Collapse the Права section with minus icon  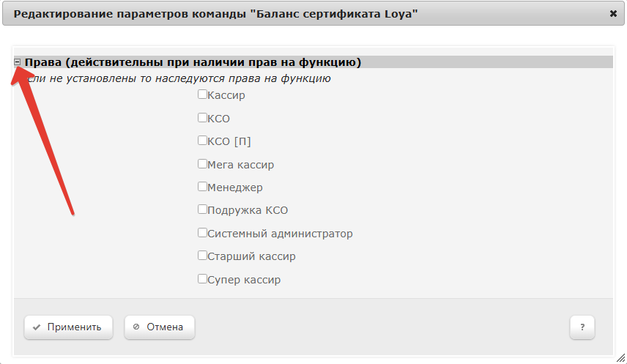point(18,63)
